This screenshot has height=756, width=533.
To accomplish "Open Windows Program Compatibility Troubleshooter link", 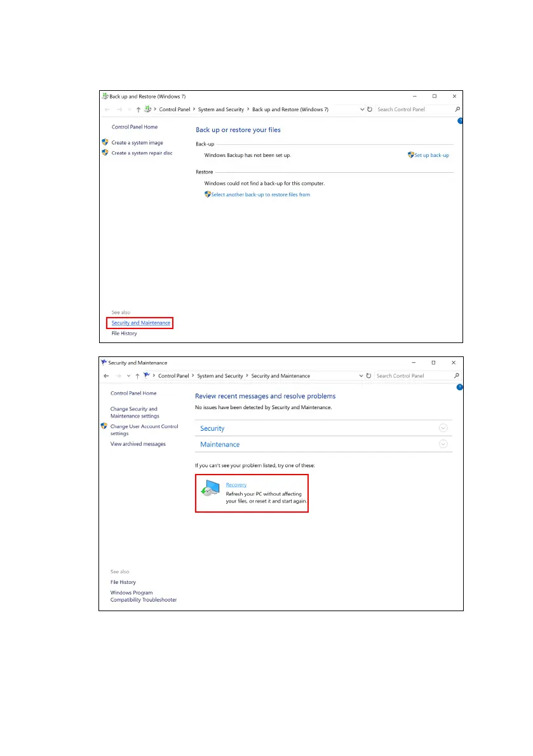I will pos(144,597).
